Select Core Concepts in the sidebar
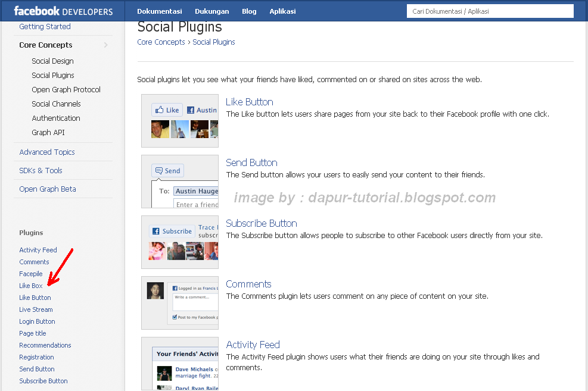This screenshot has height=391, width=588. (46, 45)
